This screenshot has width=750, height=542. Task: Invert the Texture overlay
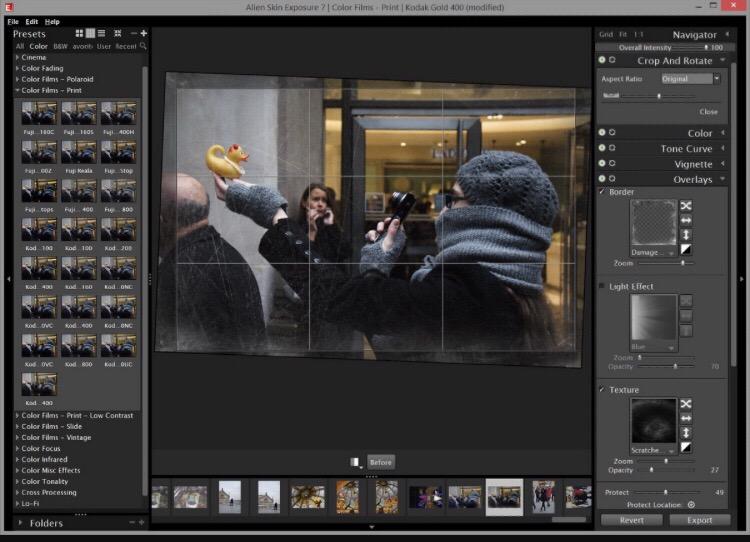point(686,447)
